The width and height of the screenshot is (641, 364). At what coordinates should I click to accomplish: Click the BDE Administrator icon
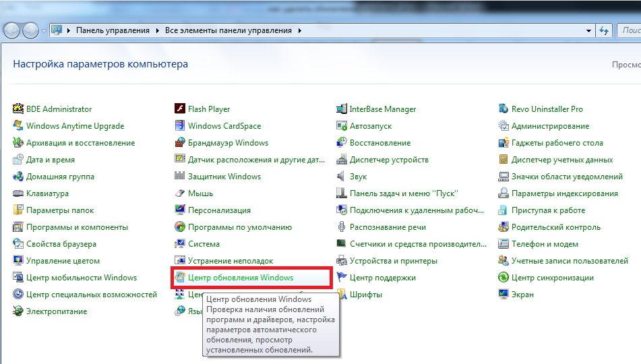(18, 109)
